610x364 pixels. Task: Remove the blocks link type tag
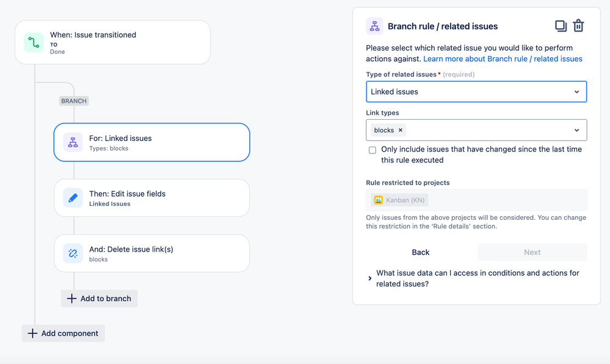[401, 131]
